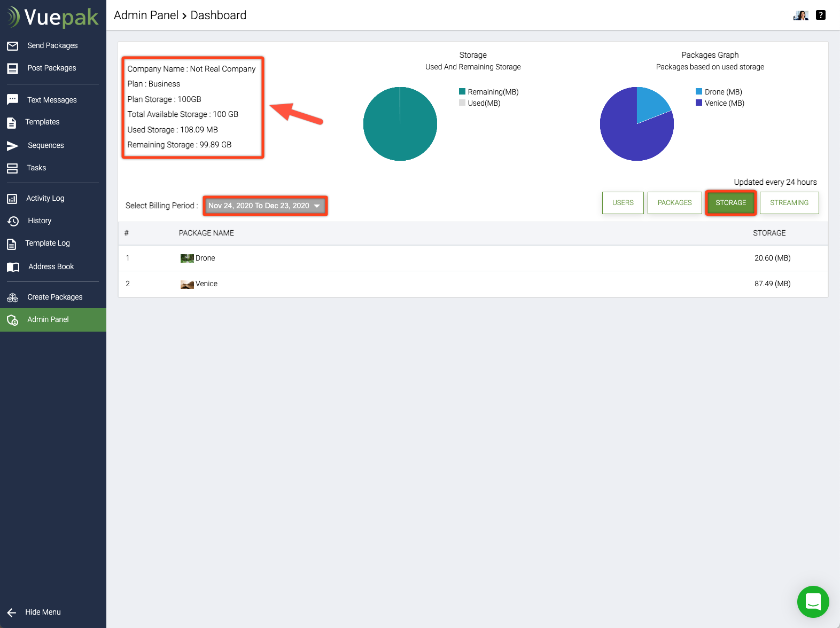Open Send Packages from the sidebar
Image resolution: width=840 pixels, height=628 pixels.
point(52,45)
